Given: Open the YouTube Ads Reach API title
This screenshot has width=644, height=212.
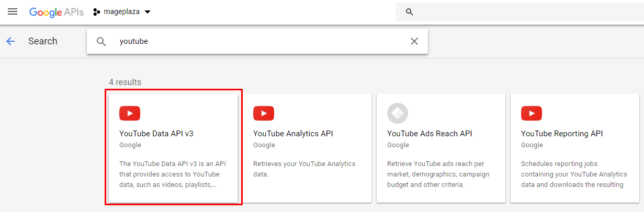Looking at the screenshot, I should (430, 134).
